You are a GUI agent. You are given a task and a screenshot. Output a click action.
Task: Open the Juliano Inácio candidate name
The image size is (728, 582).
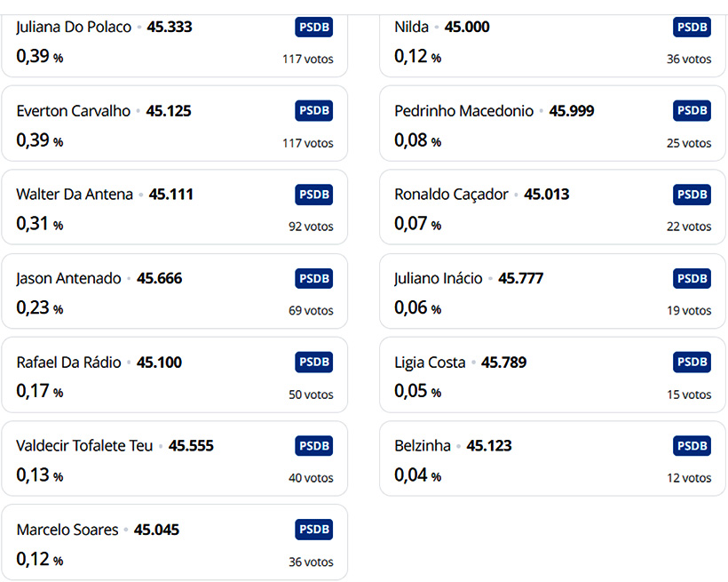pos(439,278)
